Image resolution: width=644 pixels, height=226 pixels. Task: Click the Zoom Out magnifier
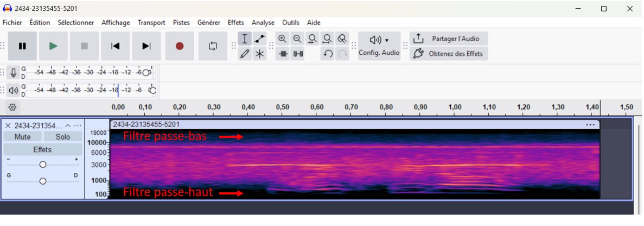click(297, 39)
